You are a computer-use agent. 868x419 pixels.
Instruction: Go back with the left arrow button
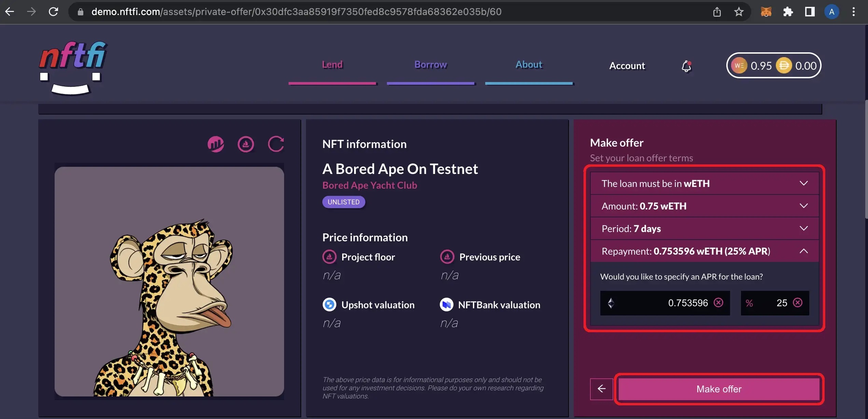[x=602, y=389]
